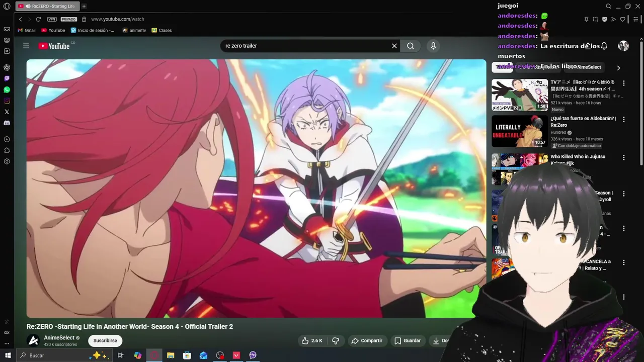Click the Guardar button
Viewport: 644px width, 362px height.
tap(408, 341)
